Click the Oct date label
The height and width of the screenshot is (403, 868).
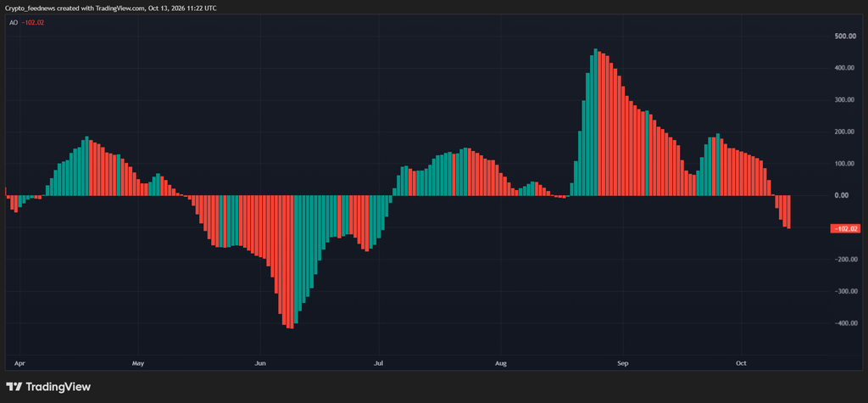tap(741, 364)
